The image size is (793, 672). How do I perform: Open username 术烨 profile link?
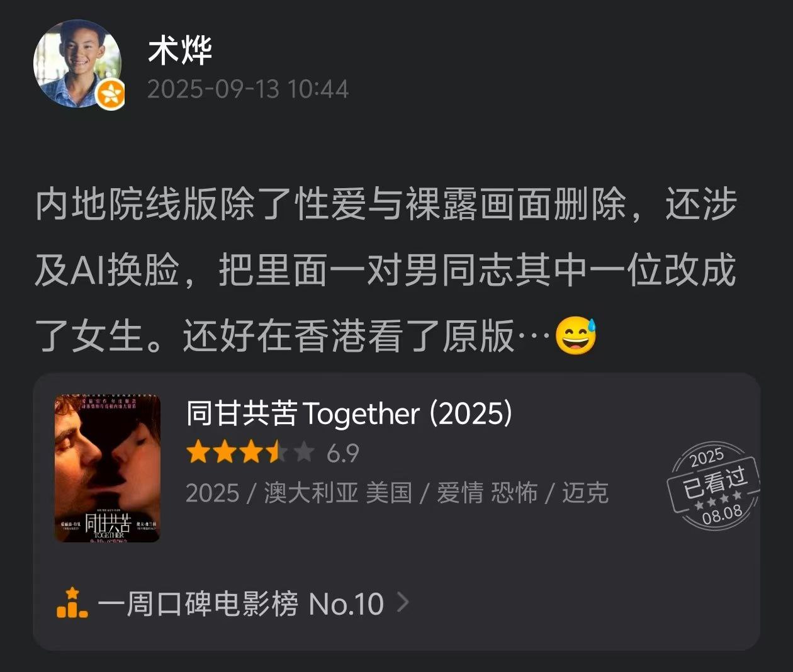coord(180,50)
